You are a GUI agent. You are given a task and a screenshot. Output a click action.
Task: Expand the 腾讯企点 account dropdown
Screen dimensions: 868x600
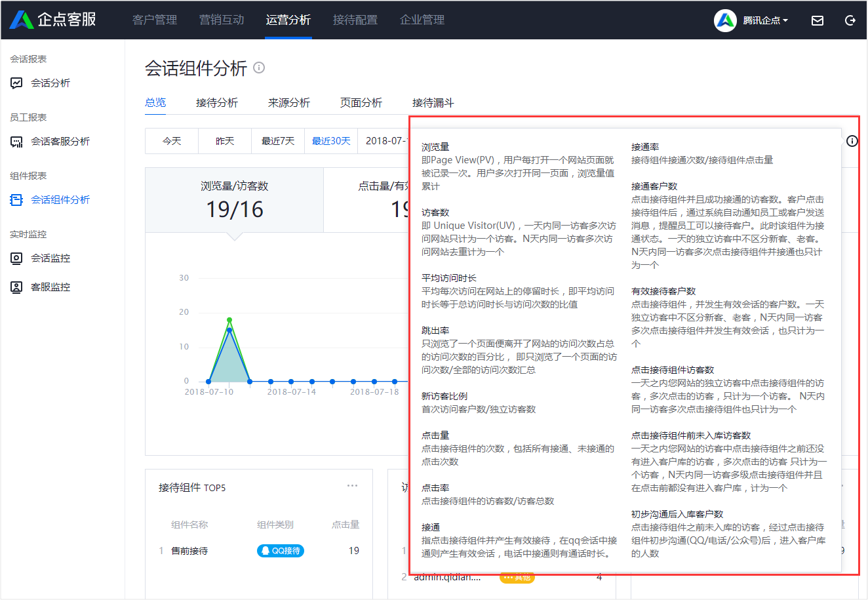(x=764, y=20)
